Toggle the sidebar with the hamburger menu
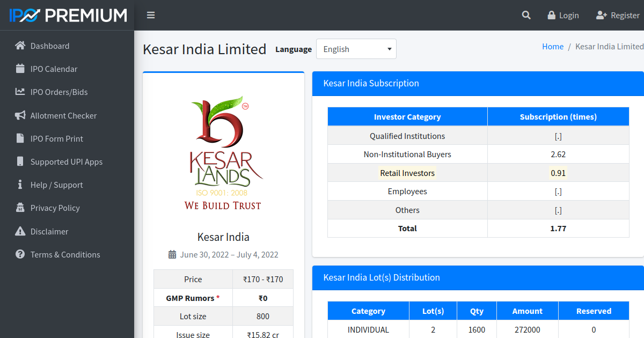The height and width of the screenshot is (338, 644). pos(151,15)
